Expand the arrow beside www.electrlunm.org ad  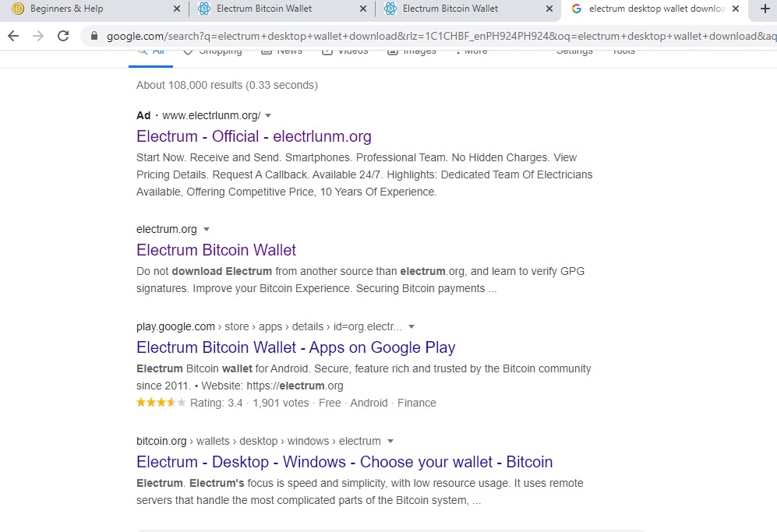[x=268, y=115]
